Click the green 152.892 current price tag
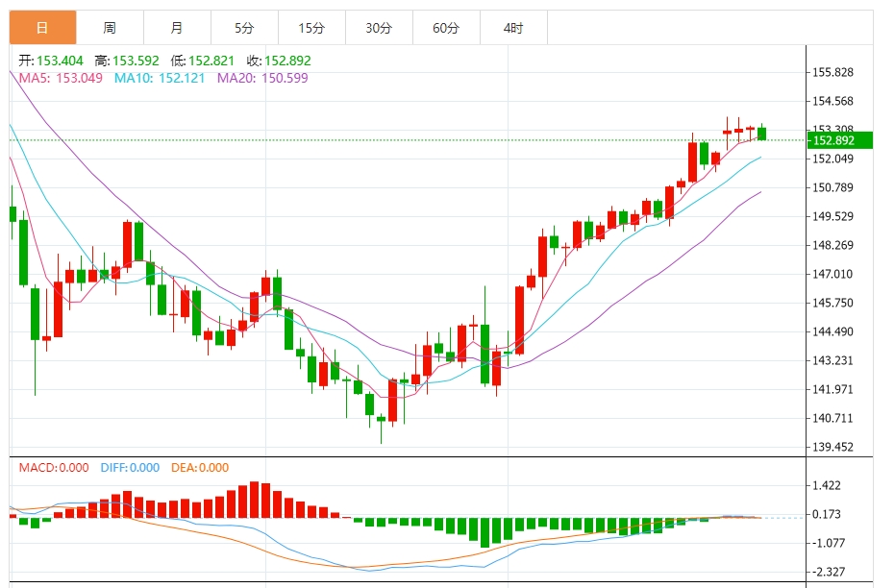The height and width of the screenshot is (588, 894). click(840, 140)
